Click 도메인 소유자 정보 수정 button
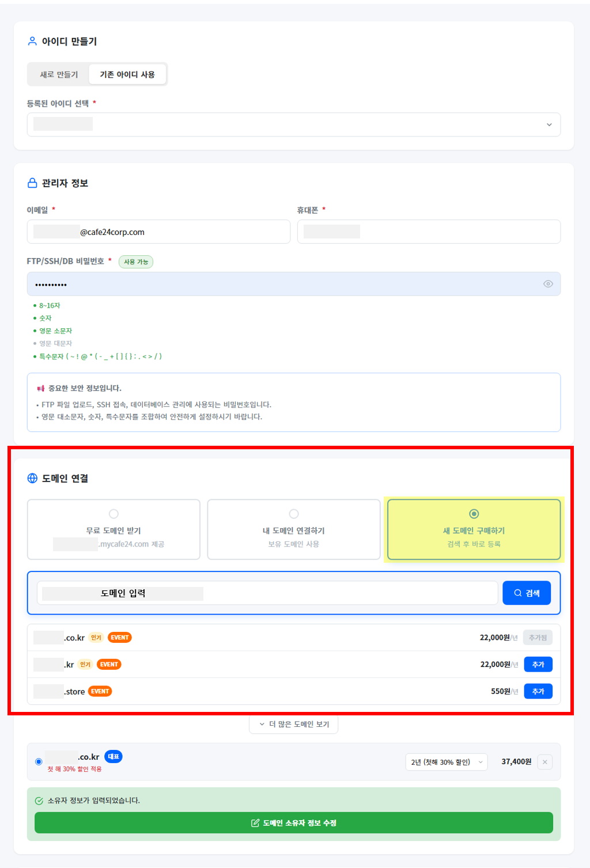 [294, 822]
